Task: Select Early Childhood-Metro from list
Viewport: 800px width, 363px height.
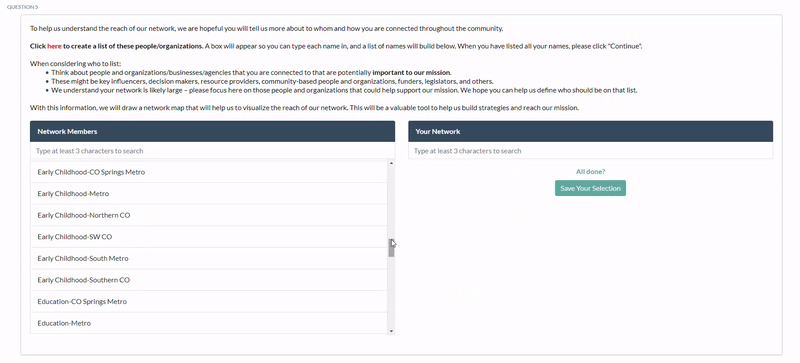Action: (209, 193)
